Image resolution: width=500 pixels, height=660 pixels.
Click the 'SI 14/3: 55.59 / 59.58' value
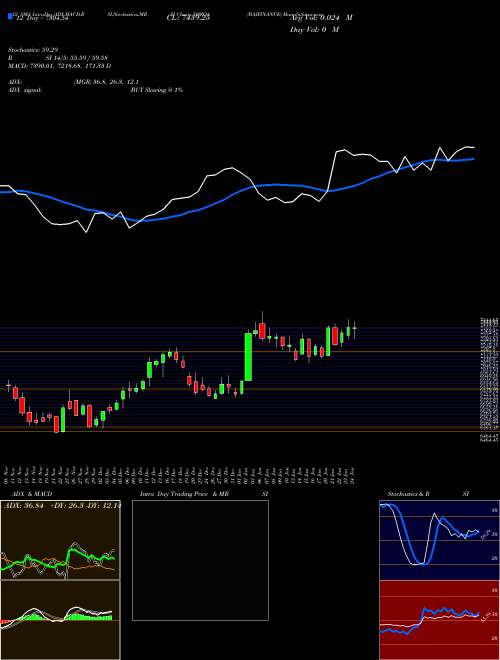pyautogui.click(x=76, y=58)
